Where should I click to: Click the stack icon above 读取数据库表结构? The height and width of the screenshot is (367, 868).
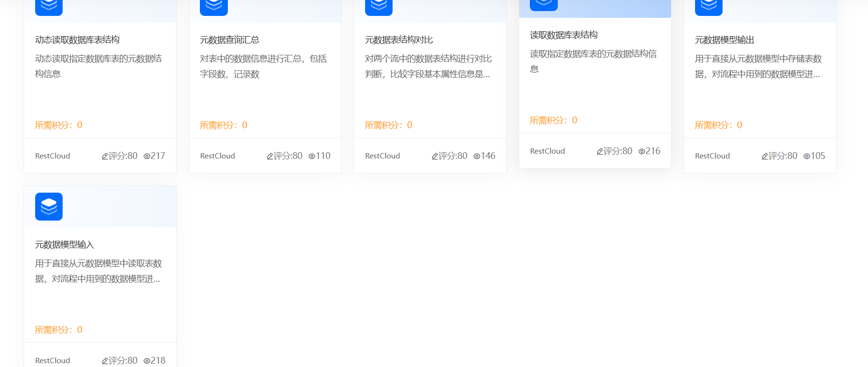544,5
